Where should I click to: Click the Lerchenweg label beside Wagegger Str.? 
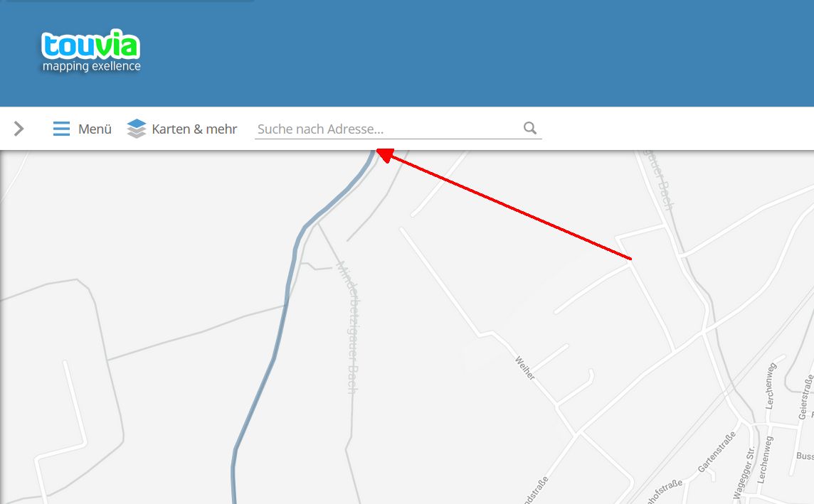765,459
